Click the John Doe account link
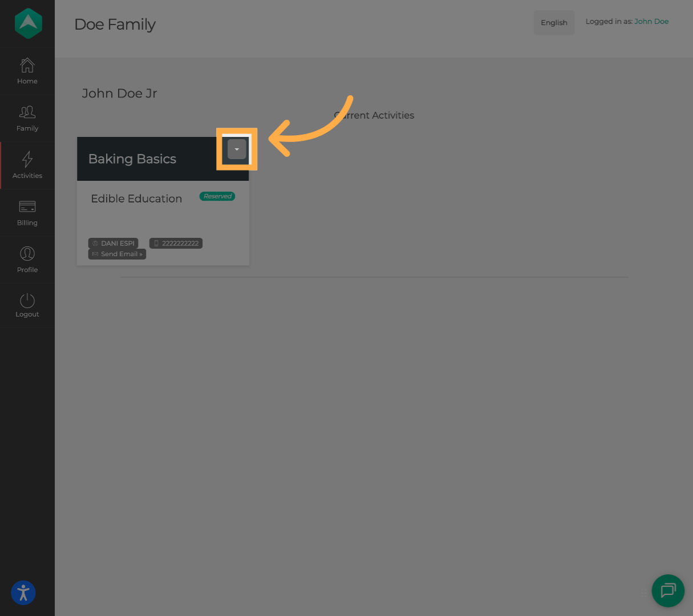 (x=651, y=22)
